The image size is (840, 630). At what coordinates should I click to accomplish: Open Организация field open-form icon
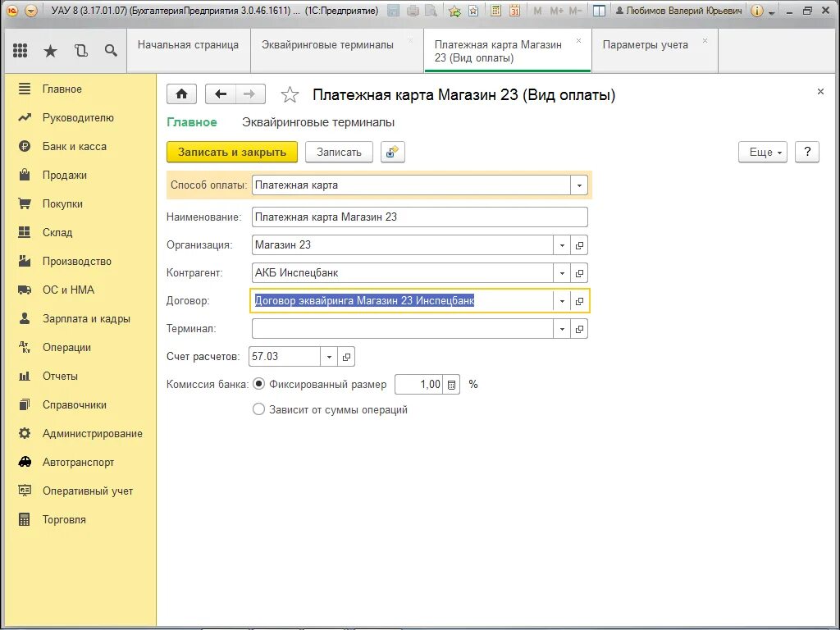click(x=579, y=245)
